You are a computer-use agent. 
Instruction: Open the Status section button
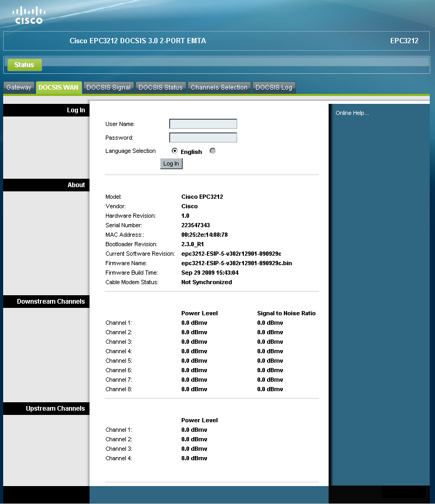coord(24,65)
